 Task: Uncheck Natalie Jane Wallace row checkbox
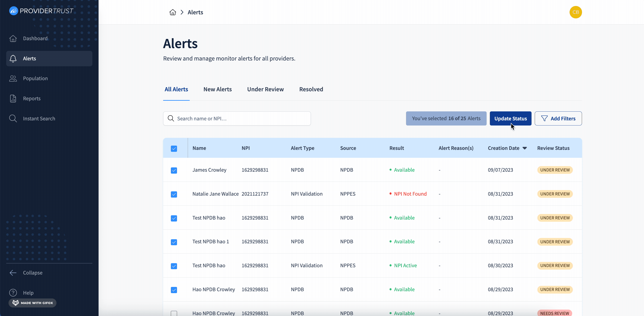tap(174, 194)
